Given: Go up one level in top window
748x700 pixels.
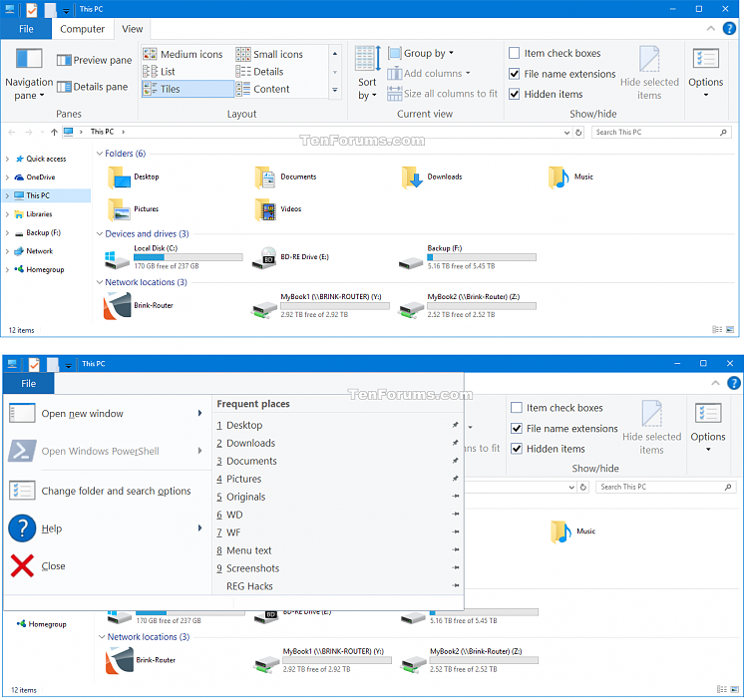Looking at the screenshot, I should tap(54, 132).
